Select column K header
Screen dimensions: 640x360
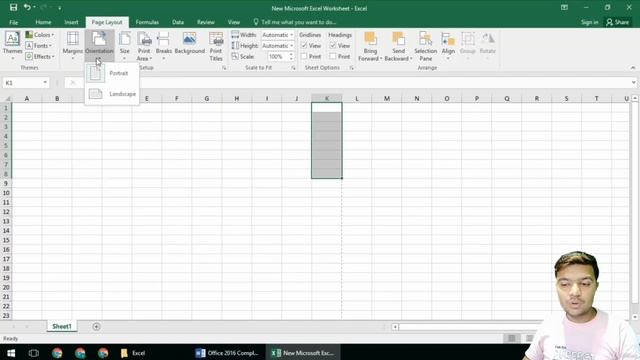[x=327, y=98]
